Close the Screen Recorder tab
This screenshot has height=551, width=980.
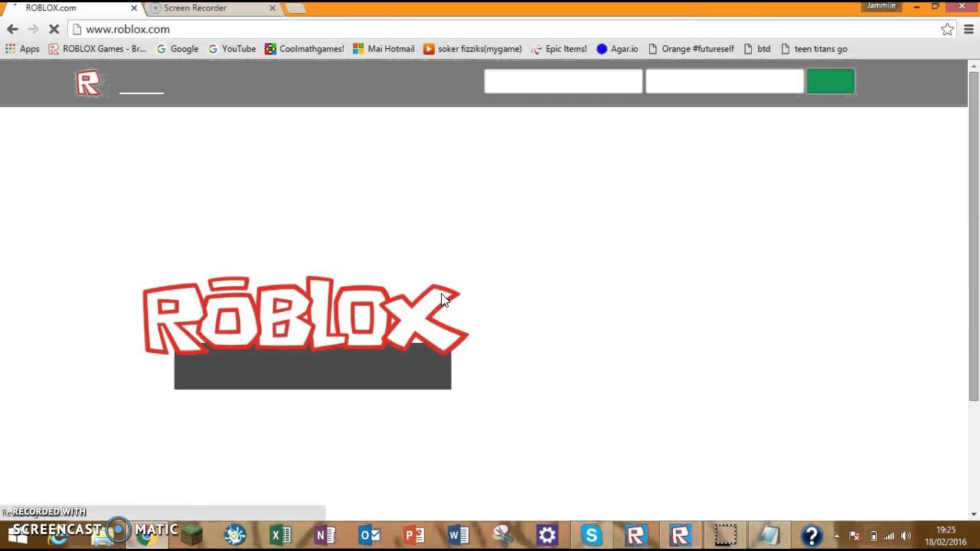click(273, 8)
